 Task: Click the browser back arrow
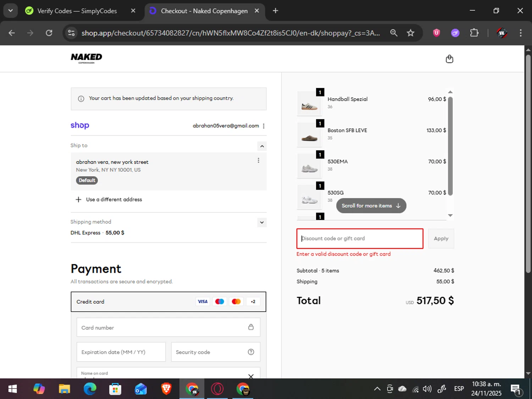tap(12, 33)
